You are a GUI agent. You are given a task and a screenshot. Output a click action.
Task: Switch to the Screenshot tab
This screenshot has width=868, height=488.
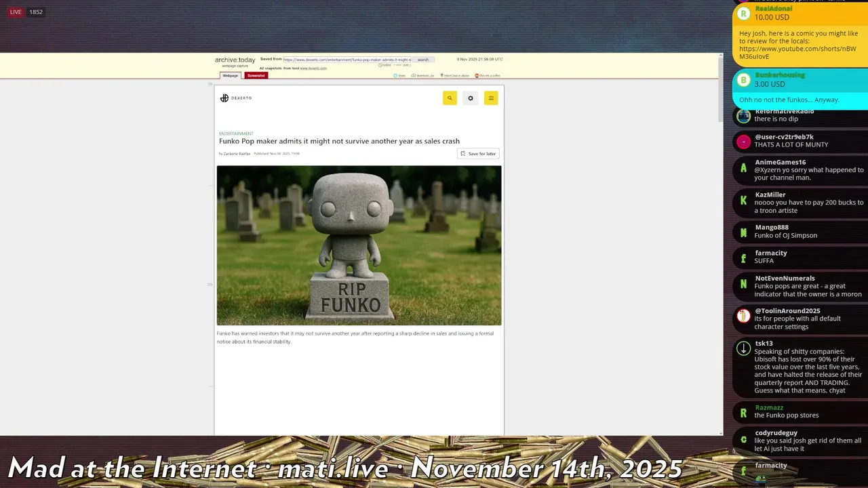(x=256, y=75)
